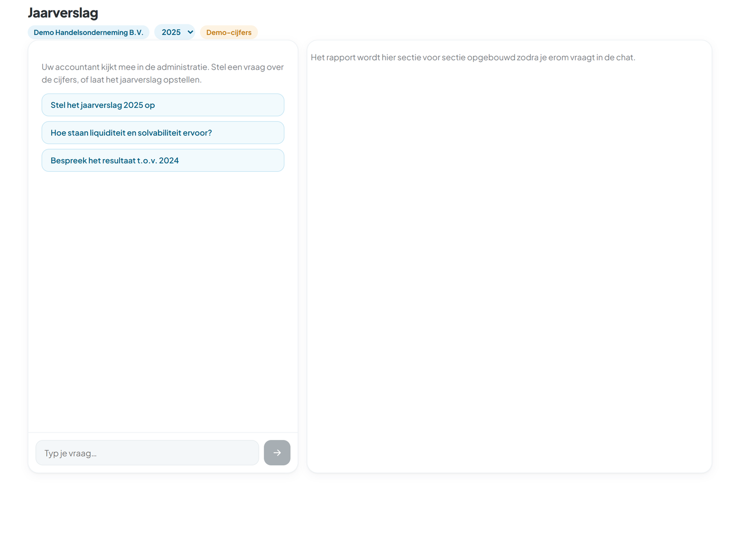Image resolution: width=740 pixels, height=560 pixels.
Task: Focus the 'Typ je vraag...' input field
Action: (x=147, y=453)
